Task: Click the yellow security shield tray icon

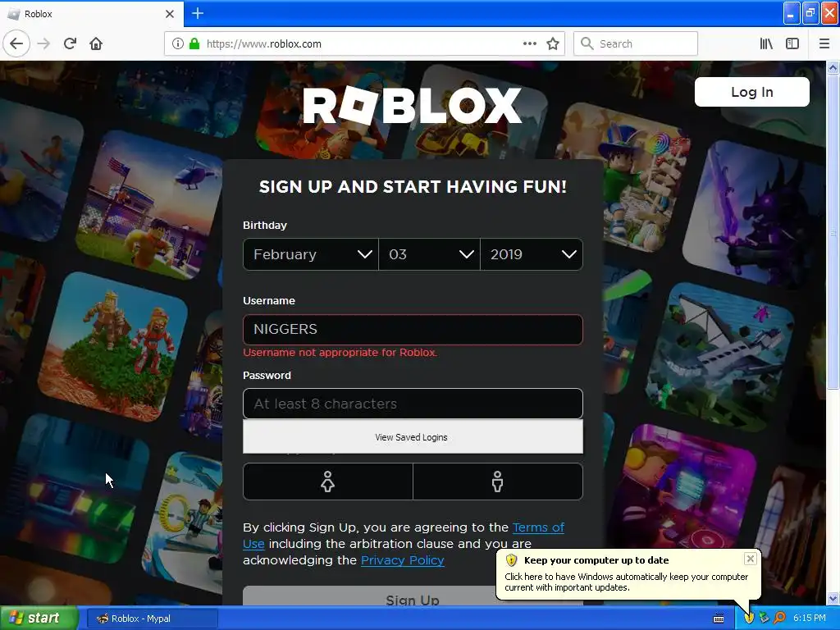Action: click(x=749, y=619)
